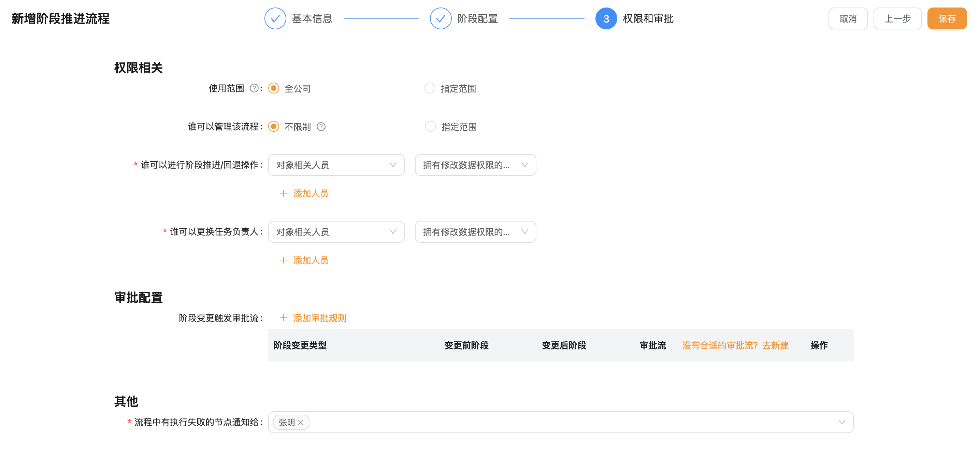
Task: Click the help icon beside 不限制
Action: point(321,127)
